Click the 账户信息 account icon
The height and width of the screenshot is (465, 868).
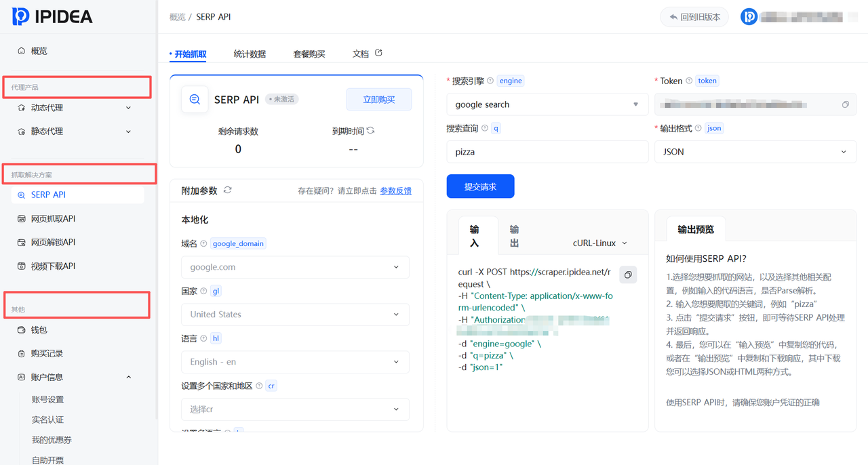coord(21,377)
